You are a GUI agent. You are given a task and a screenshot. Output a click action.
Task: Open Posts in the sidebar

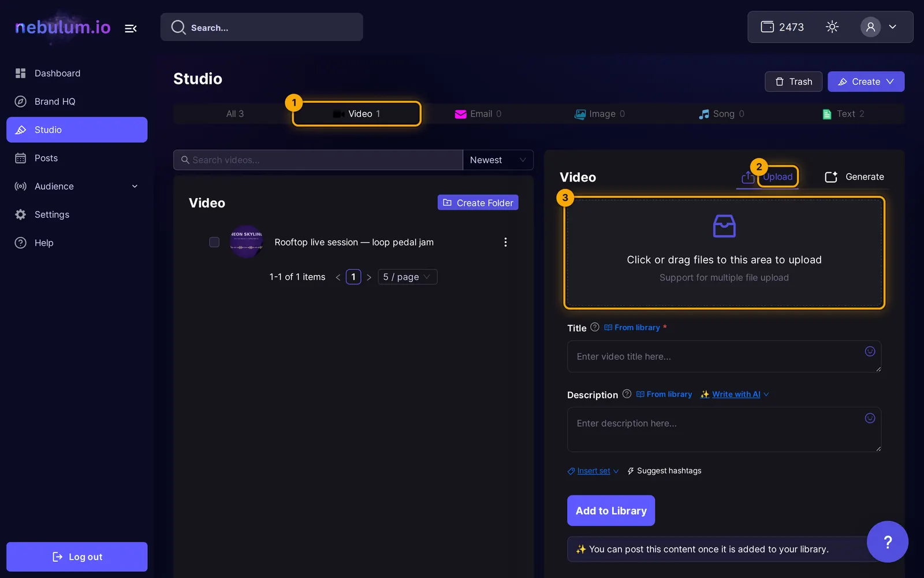click(x=77, y=158)
